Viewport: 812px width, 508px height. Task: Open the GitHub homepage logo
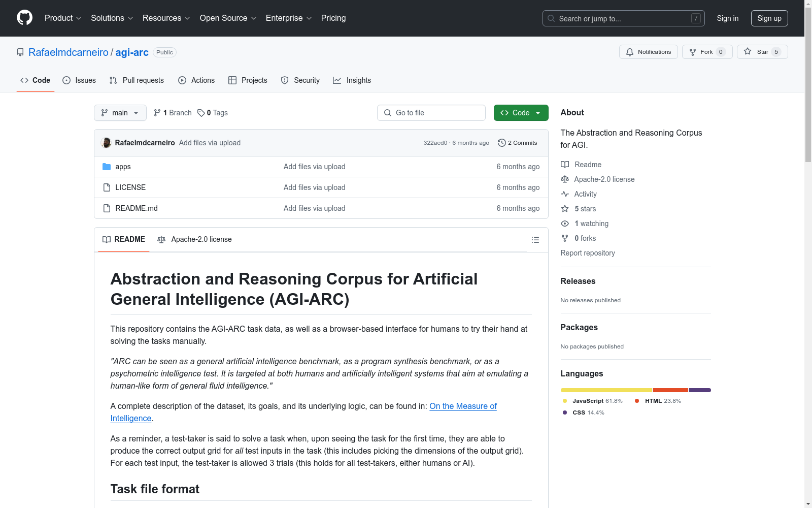pyautogui.click(x=24, y=18)
